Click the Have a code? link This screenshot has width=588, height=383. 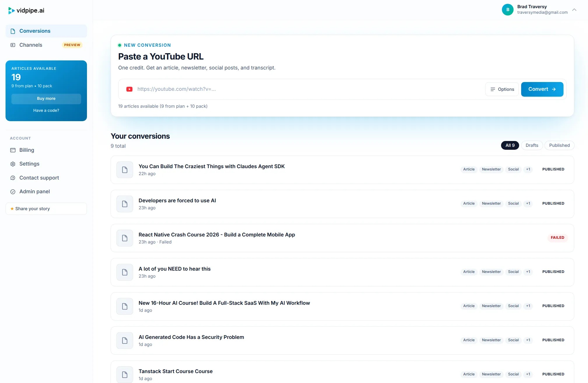(x=46, y=111)
